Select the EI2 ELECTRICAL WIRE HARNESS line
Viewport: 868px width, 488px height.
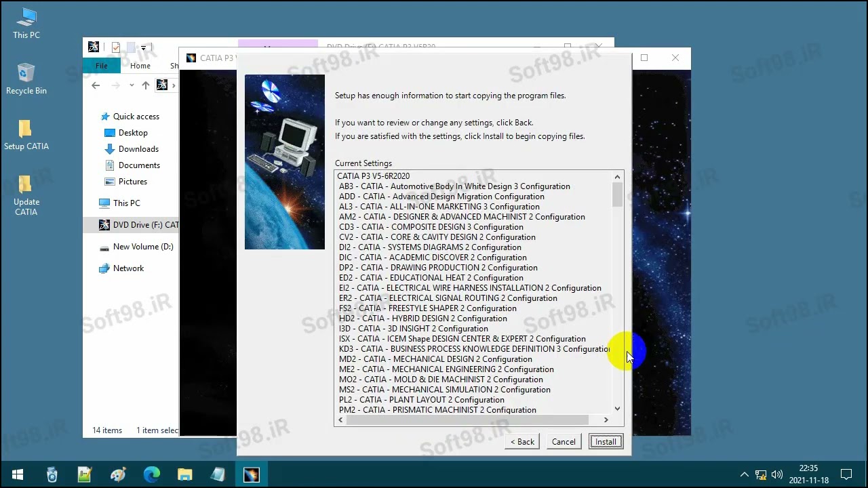tap(470, 288)
